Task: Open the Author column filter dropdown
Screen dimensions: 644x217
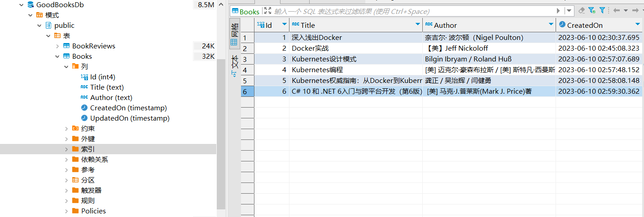Action: pyautogui.click(x=551, y=24)
